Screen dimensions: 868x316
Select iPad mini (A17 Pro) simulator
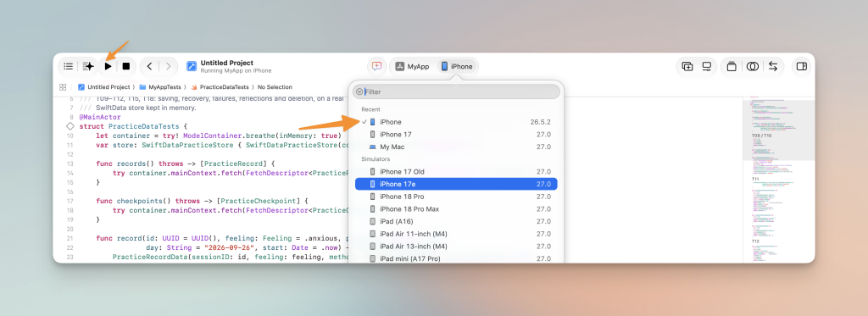pos(456,258)
